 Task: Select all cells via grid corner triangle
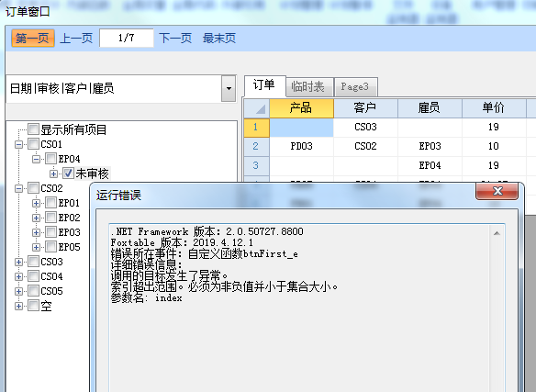point(257,108)
